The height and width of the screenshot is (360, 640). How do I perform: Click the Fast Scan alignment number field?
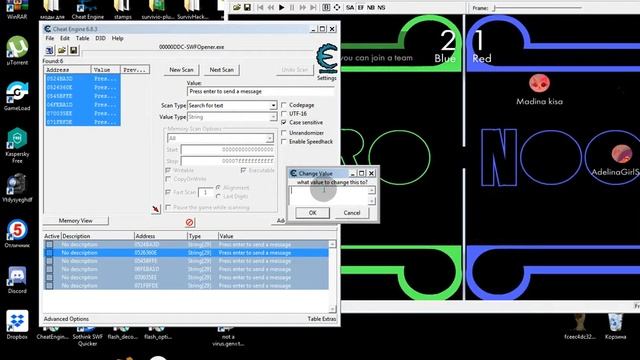pyautogui.click(x=205, y=192)
